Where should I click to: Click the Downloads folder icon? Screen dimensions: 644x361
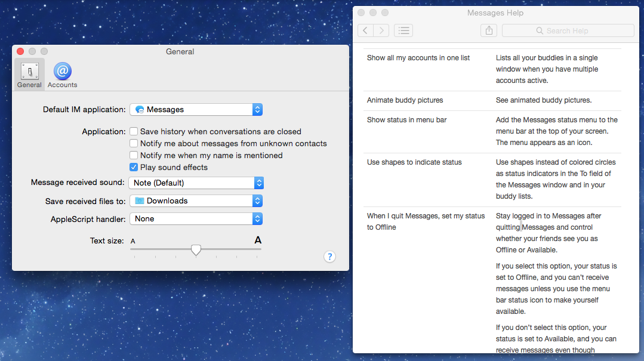click(140, 201)
